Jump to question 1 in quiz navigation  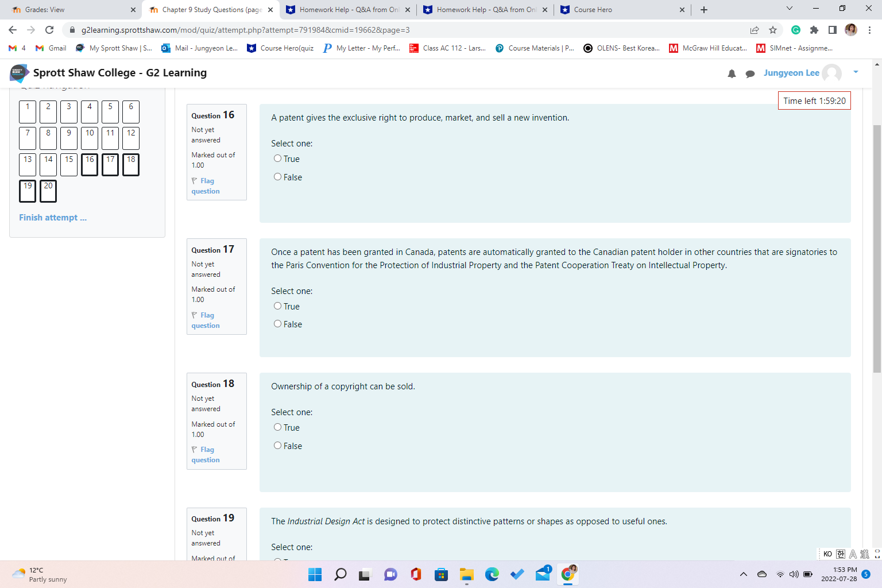pyautogui.click(x=28, y=112)
